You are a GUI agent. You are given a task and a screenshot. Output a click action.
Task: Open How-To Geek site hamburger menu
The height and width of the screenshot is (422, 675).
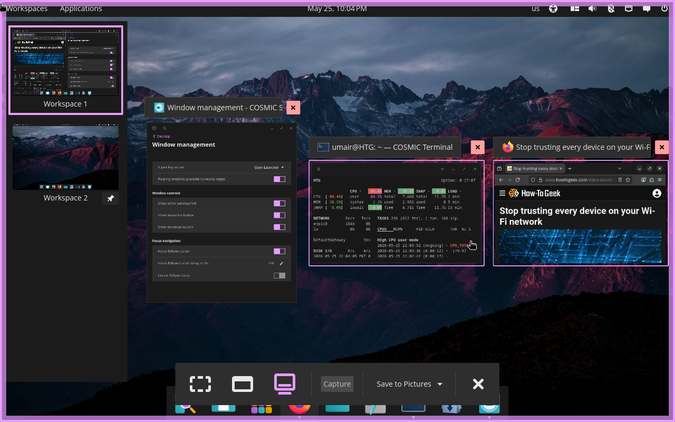coord(502,193)
